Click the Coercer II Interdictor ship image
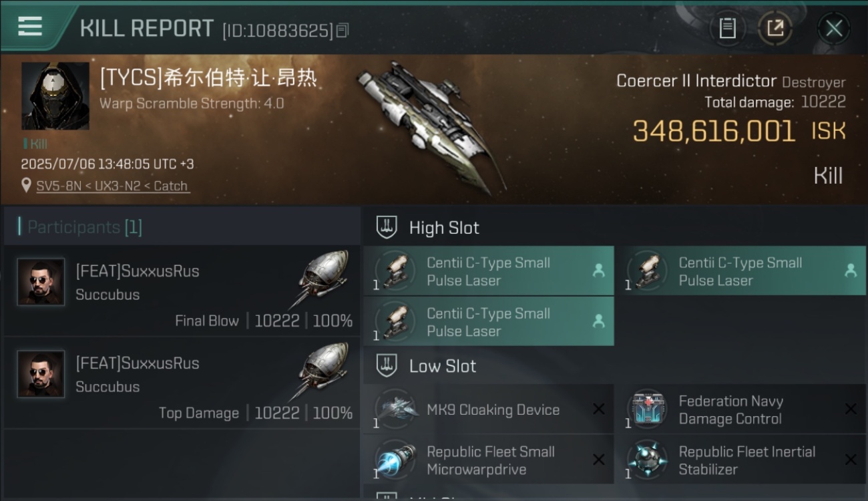Viewport: 868px width, 501px height. [x=431, y=124]
